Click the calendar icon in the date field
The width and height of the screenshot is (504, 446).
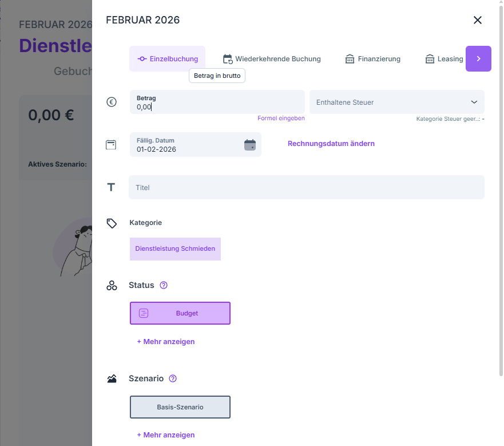click(x=250, y=144)
